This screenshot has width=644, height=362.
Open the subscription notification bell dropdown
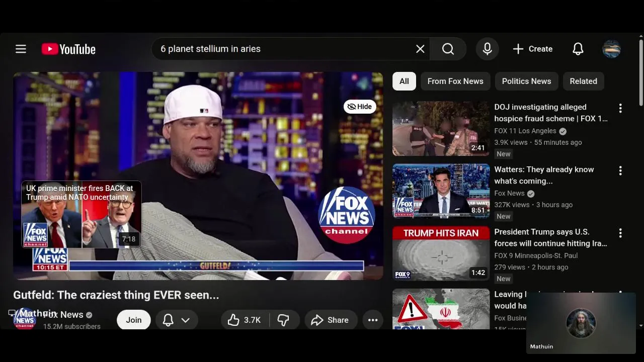(176, 320)
